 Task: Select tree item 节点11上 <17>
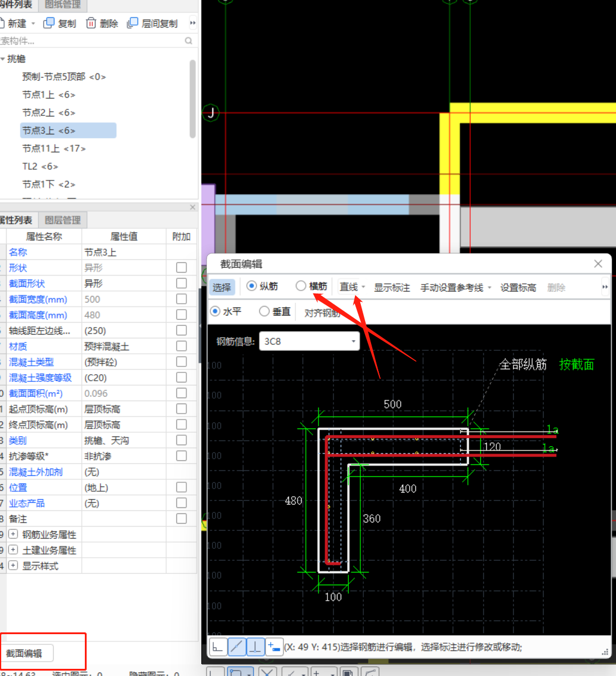54,148
